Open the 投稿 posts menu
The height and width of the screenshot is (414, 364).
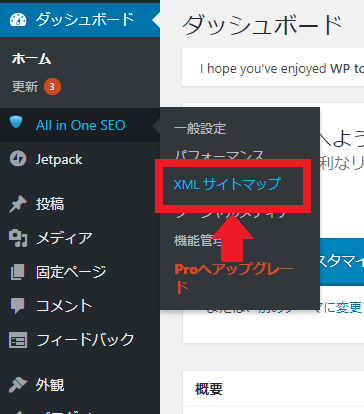[80, 204]
